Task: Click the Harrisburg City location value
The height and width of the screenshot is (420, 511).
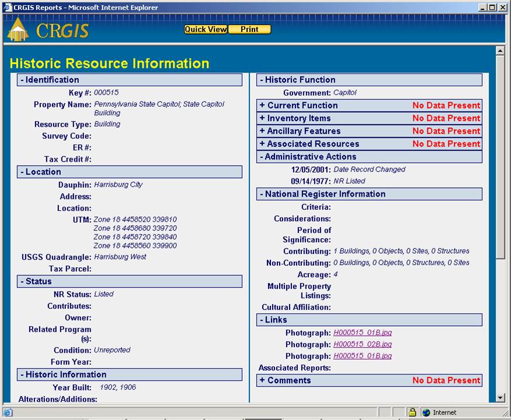Action: 119,184
